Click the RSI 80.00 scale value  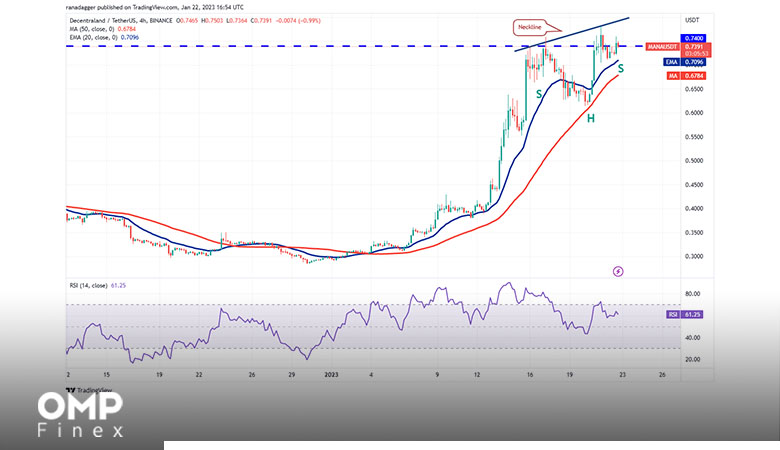[692, 294]
